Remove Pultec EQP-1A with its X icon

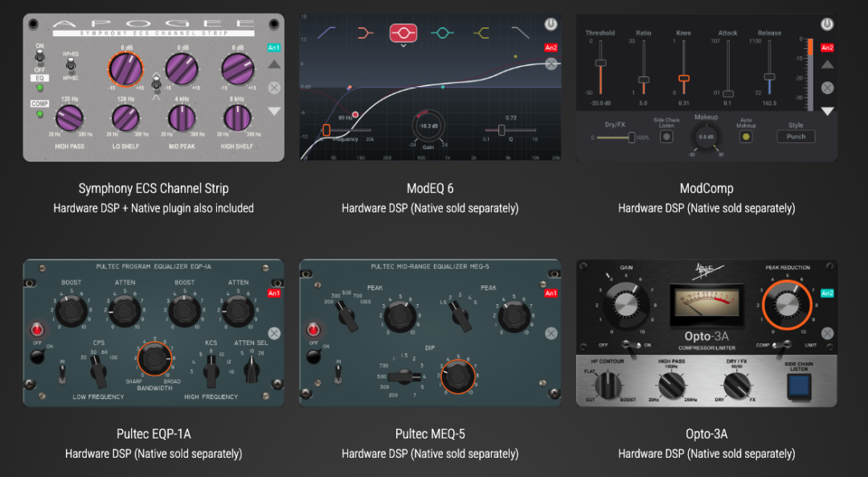(274, 333)
